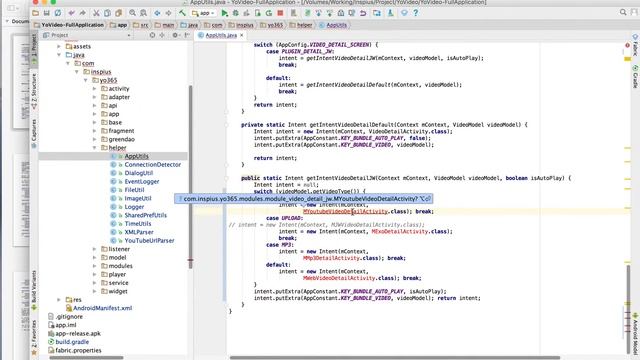Click MYoutubeVideoDetailActivity import tooltip
640x360 pixels.
(x=303, y=199)
